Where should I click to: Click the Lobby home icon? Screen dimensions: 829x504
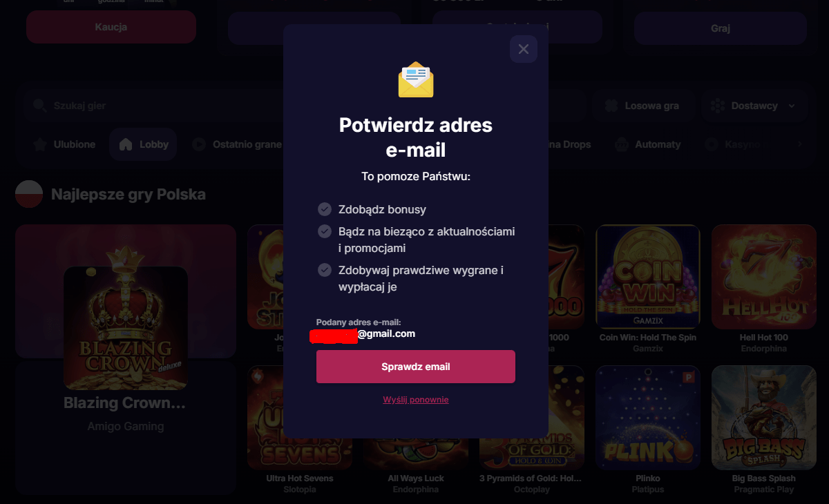click(x=126, y=144)
